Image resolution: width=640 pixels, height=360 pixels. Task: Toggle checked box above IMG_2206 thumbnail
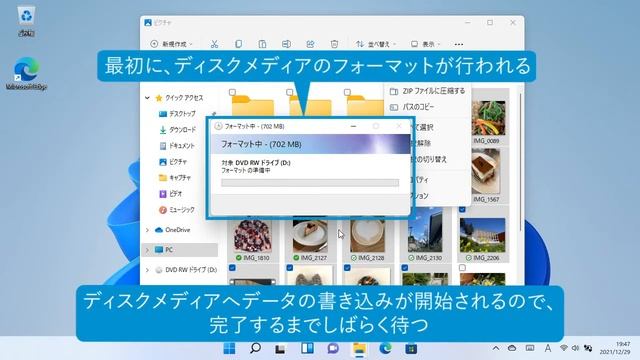point(462,209)
